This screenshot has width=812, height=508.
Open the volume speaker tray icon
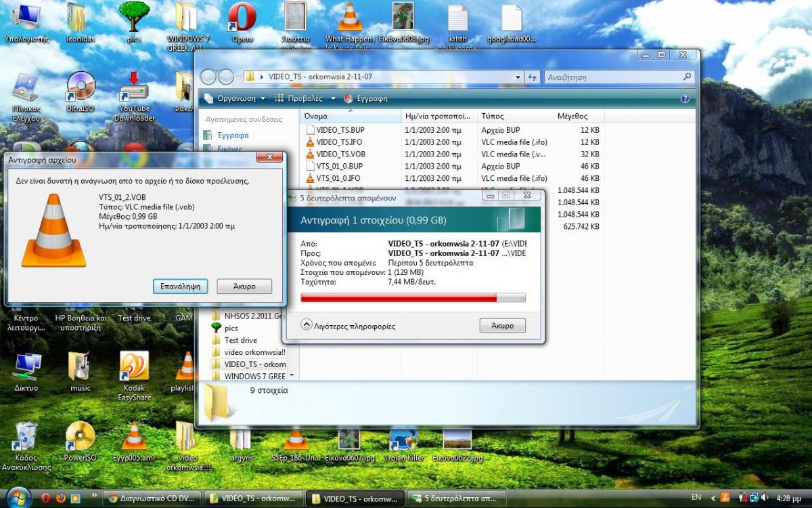coord(763,498)
